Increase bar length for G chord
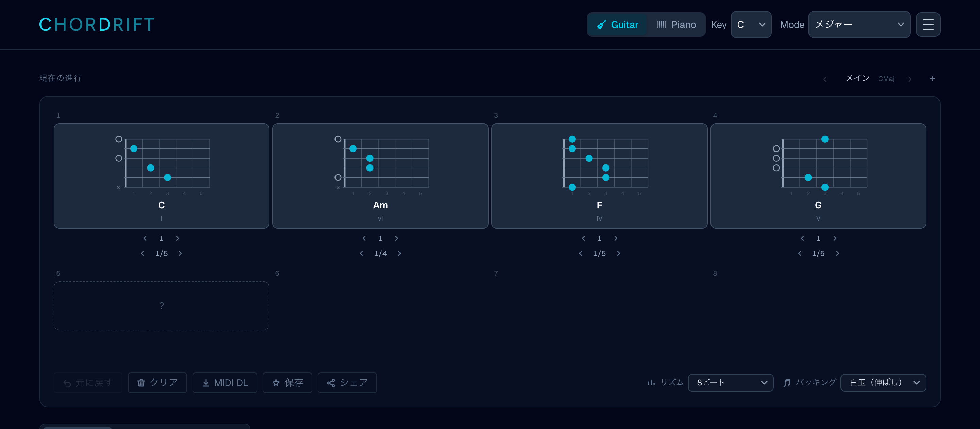Screen dimensions: 980x429 (835, 238)
